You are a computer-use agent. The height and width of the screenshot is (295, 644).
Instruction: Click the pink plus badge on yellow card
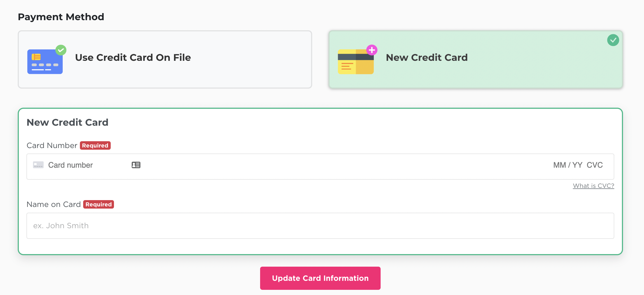tap(372, 50)
